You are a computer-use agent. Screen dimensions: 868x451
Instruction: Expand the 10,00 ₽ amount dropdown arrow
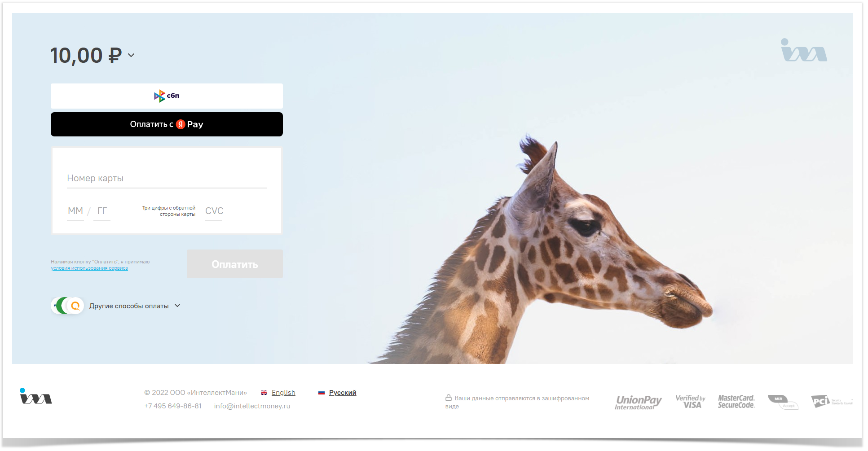coord(131,55)
